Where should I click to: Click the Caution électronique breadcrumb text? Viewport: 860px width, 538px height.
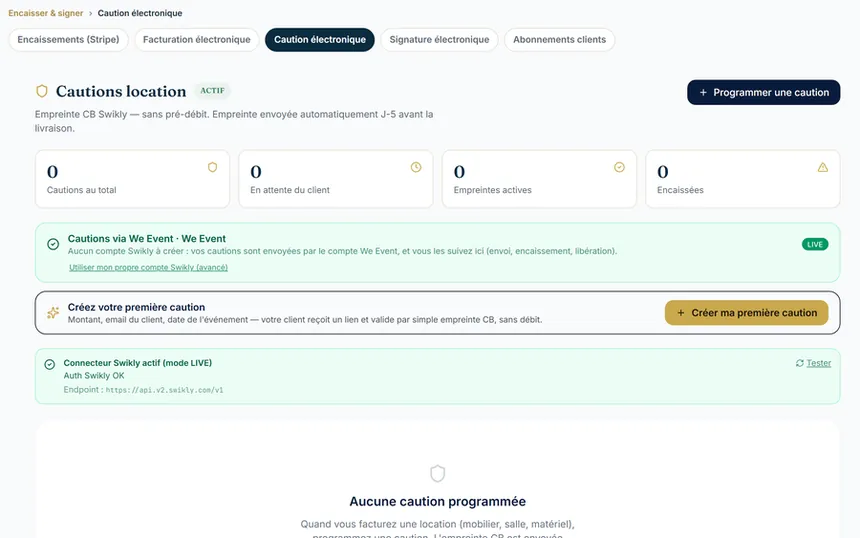point(140,13)
